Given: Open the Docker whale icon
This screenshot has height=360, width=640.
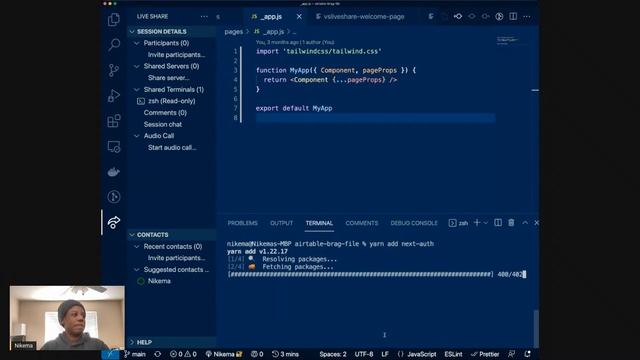Looking at the screenshot, I should pos(114,172).
